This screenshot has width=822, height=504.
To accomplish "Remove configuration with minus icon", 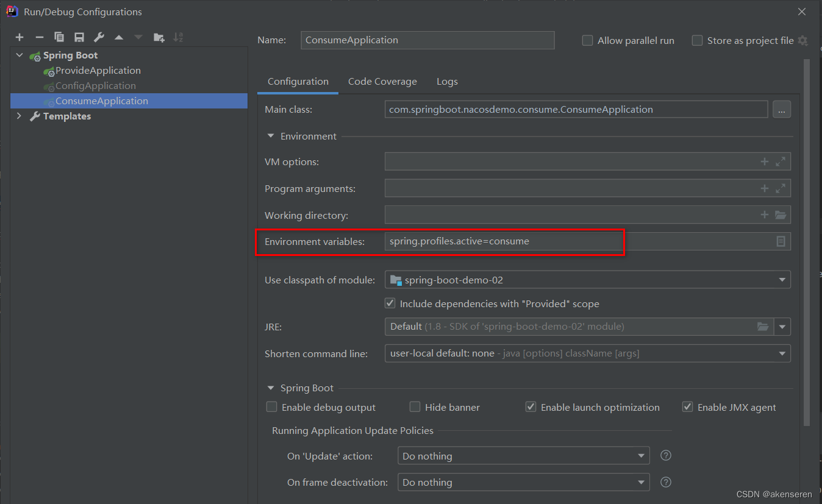I will (x=39, y=38).
